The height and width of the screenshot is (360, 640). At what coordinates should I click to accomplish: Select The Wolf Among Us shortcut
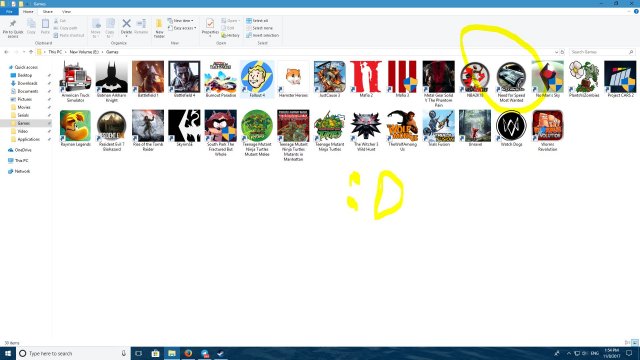(402, 130)
